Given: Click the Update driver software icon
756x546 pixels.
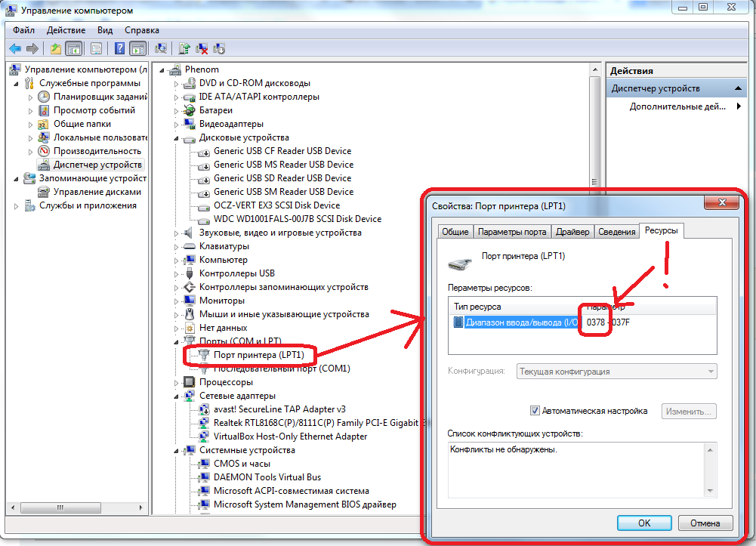Looking at the screenshot, I should (x=184, y=48).
